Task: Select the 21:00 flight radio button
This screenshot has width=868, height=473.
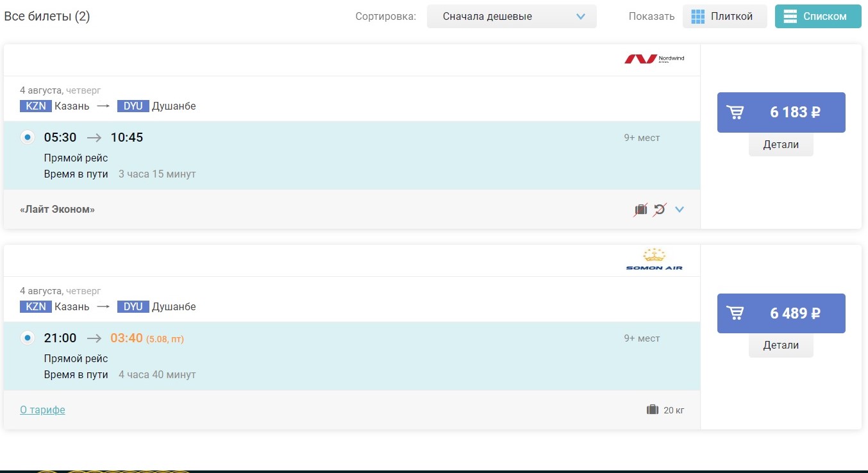Action: tap(28, 338)
